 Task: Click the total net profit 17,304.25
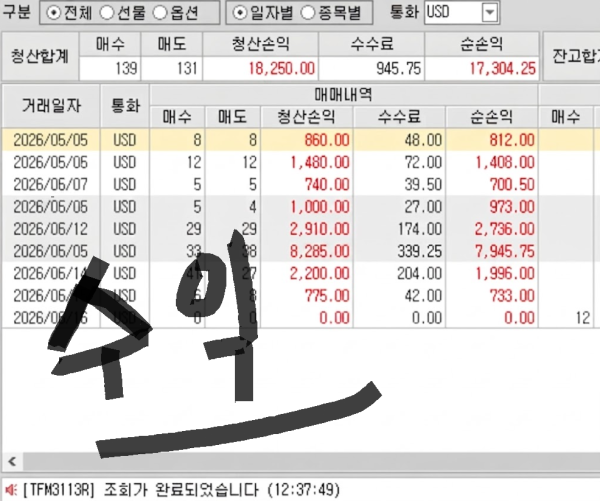pos(482,69)
